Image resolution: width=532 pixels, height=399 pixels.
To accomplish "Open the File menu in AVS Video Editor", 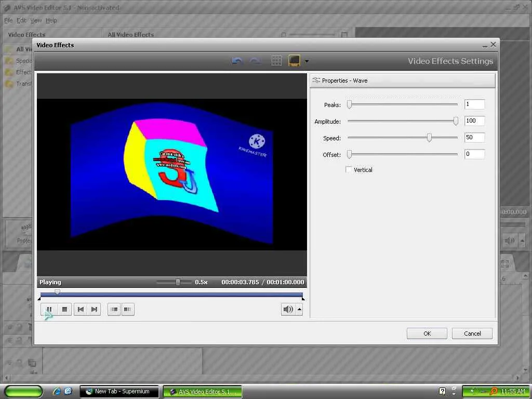I will [8, 20].
